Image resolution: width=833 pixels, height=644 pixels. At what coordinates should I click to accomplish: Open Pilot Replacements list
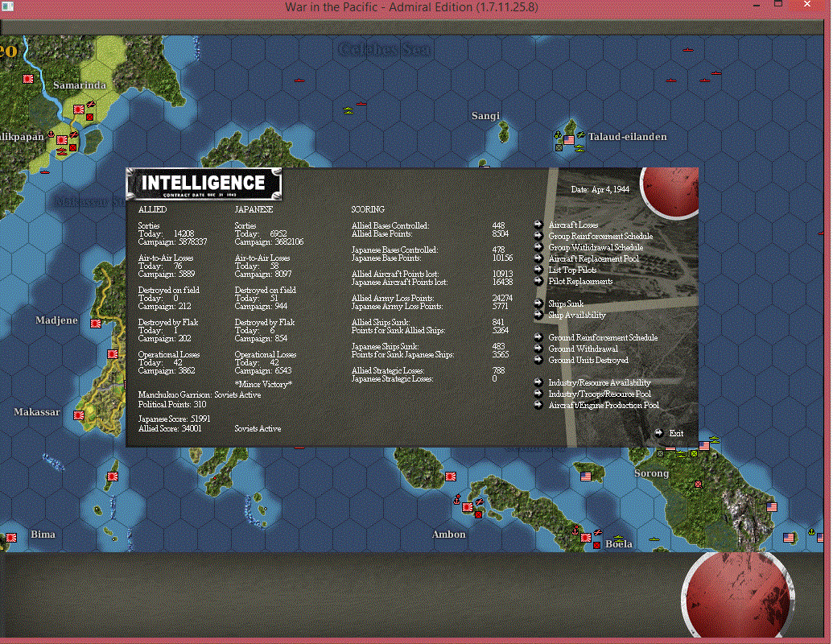(580, 281)
